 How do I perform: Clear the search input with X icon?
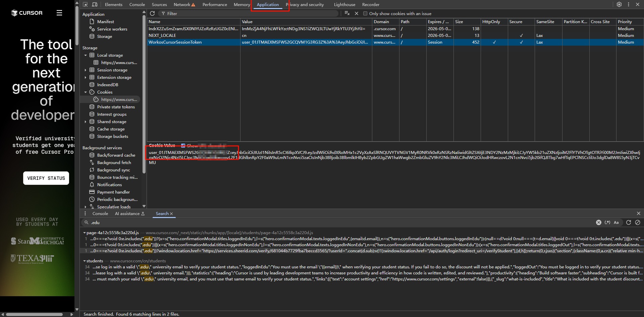pyautogui.click(x=598, y=222)
